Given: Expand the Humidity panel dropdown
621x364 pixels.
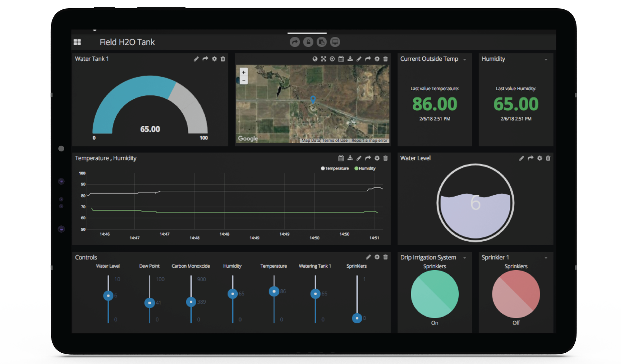Looking at the screenshot, I should pyautogui.click(x=547, y=59).
